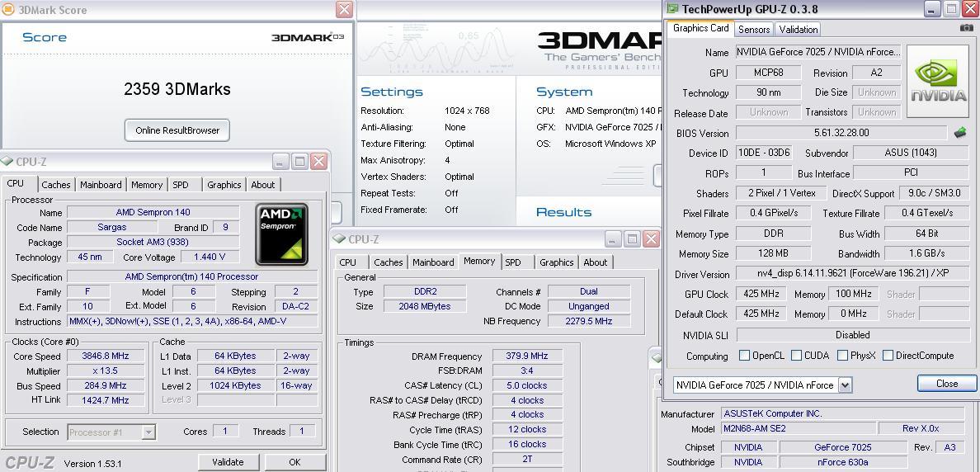Click the GPU Name field in GPU-Z

click(818, 52)
